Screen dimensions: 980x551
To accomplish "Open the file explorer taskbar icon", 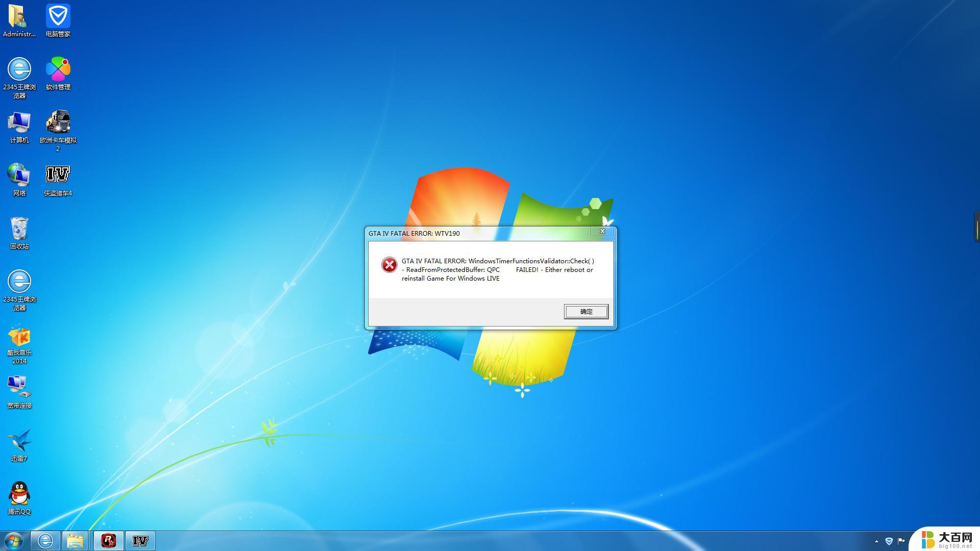I will (76, 541).
